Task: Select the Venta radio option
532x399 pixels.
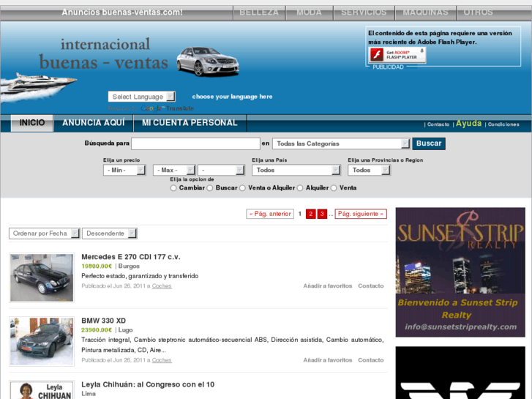Action: pyautogui.click(x=334, y=188)
